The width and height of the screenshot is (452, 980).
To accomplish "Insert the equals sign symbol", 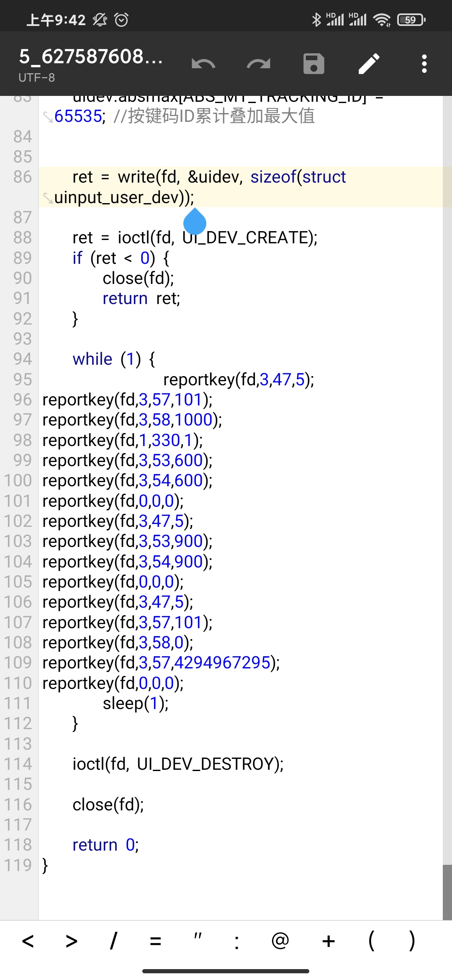I will coord(156,941).
